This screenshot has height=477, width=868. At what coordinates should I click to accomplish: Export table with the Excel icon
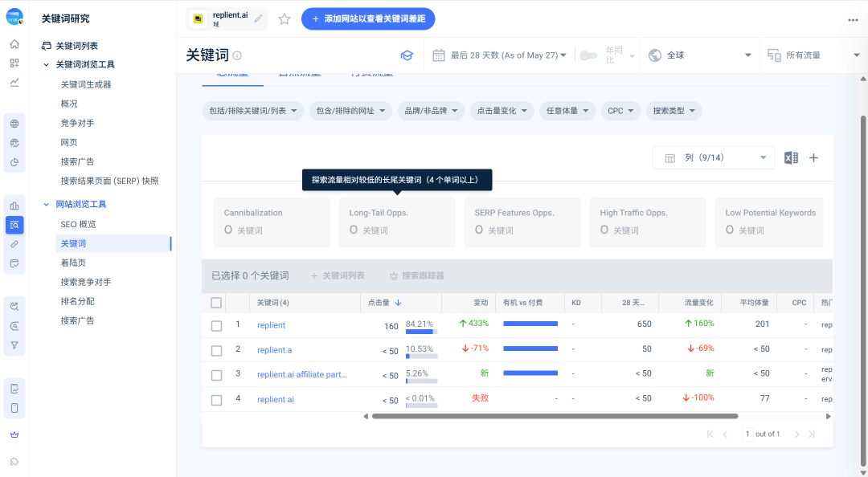point(791,157)
